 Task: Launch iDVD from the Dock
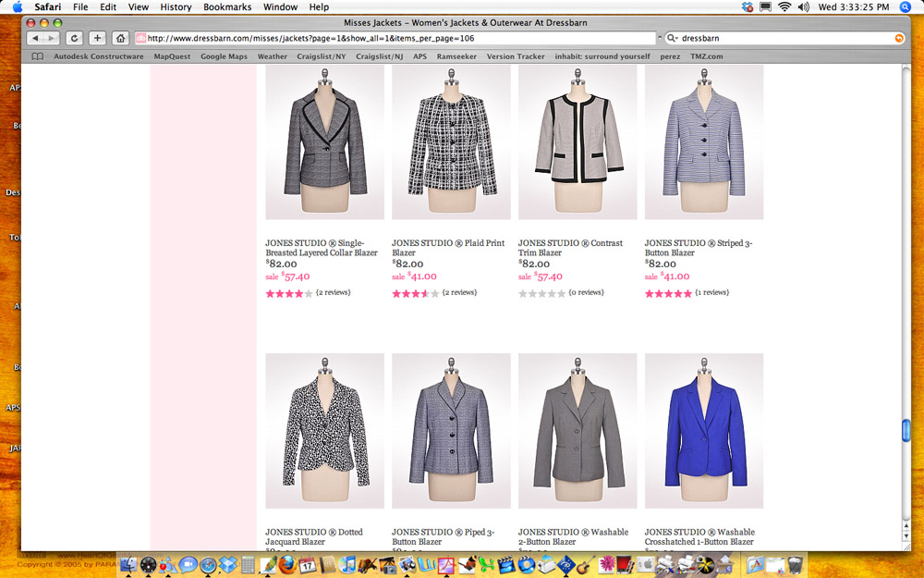point(525,565)
